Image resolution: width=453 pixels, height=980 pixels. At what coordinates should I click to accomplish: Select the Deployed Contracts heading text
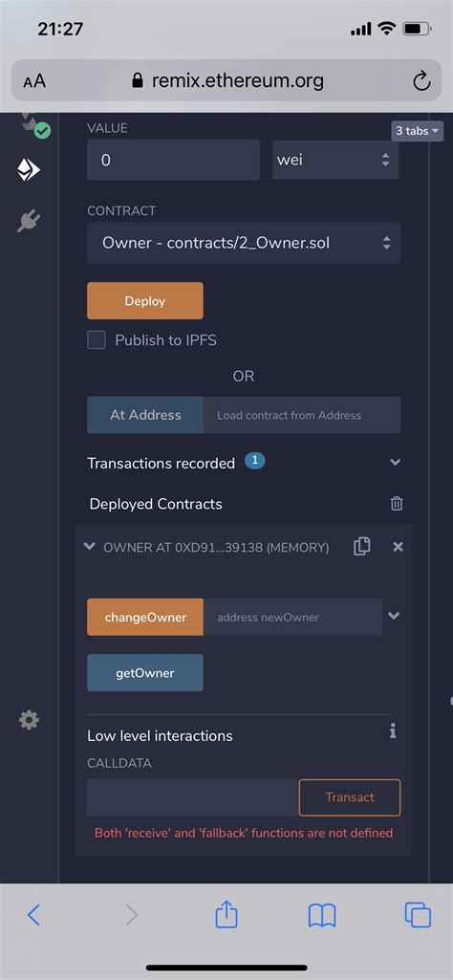tap(156, 504)
